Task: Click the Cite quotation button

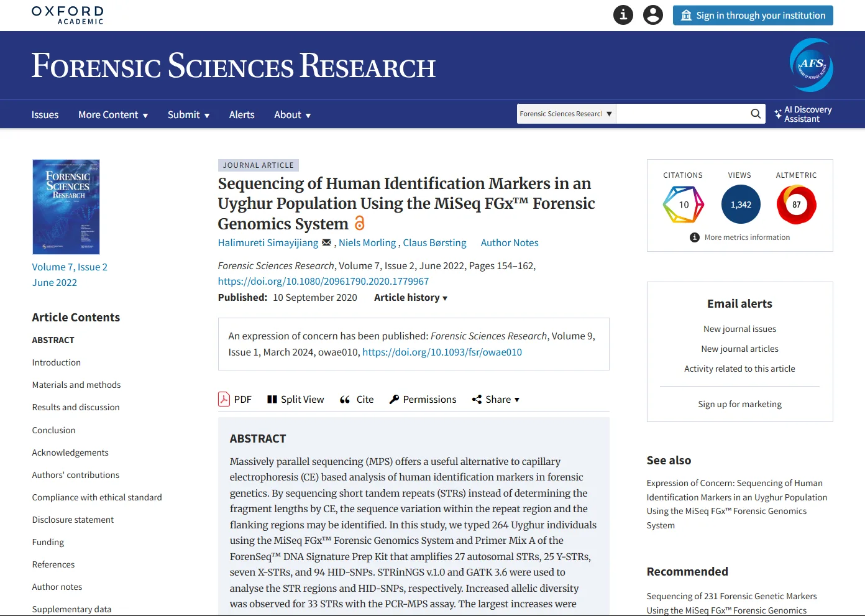Action: pyautogui.click(x=357, y=399)
